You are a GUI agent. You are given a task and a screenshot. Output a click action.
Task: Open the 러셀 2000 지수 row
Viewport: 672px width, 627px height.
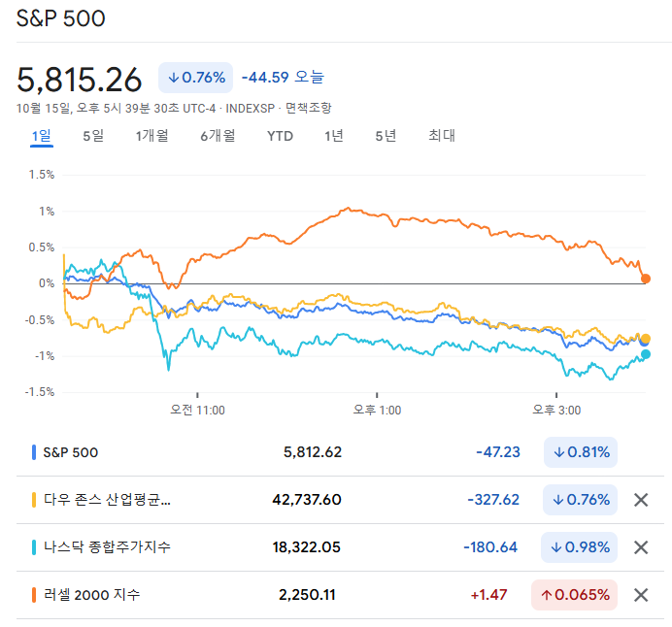click(x=340, y=595)
